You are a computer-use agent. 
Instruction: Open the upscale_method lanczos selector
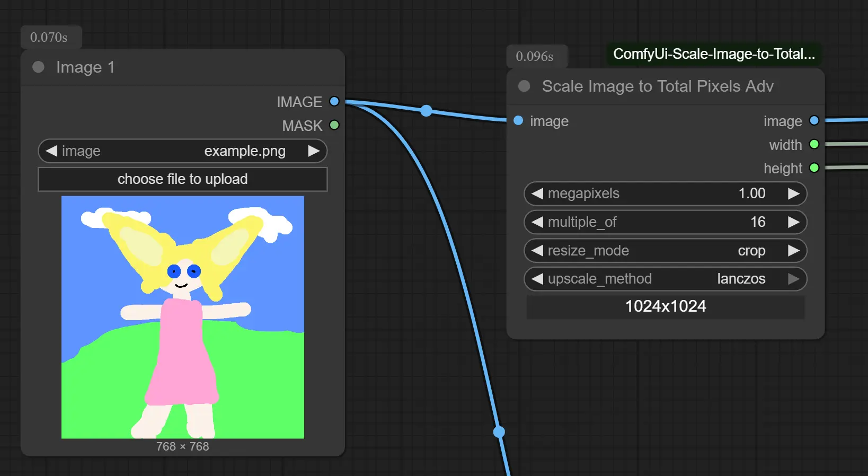click(665, 279)
